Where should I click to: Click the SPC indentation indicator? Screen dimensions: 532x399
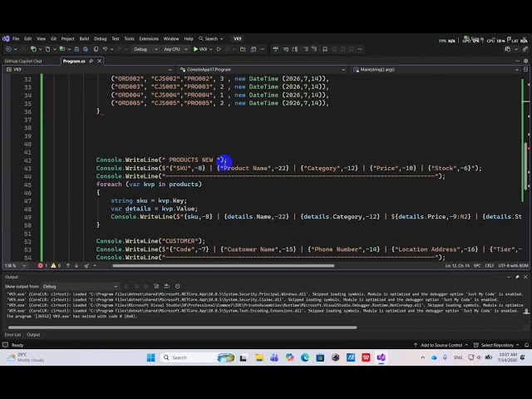click(477, 266)
